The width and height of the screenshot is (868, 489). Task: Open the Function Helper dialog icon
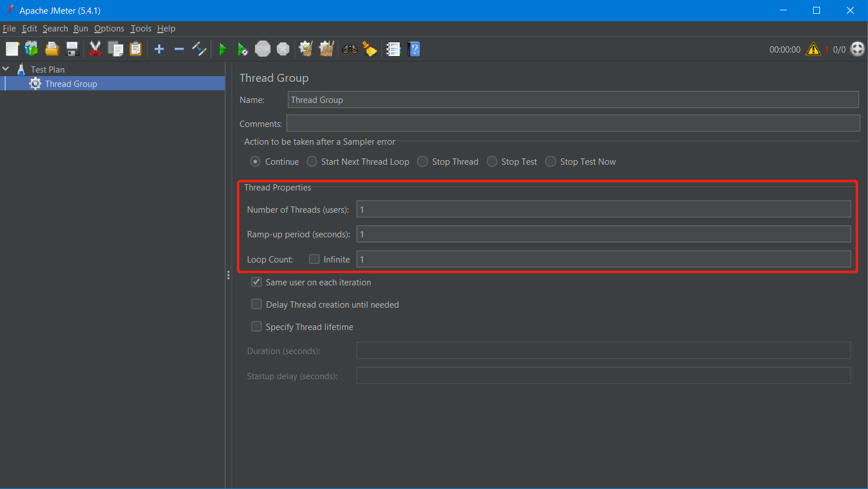click(x=393, y=49)
